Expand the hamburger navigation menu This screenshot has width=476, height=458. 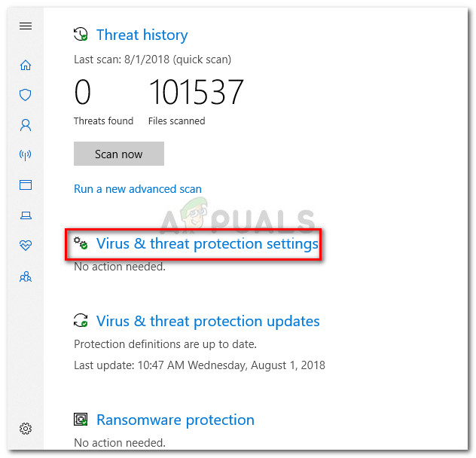tap(26, 26)
